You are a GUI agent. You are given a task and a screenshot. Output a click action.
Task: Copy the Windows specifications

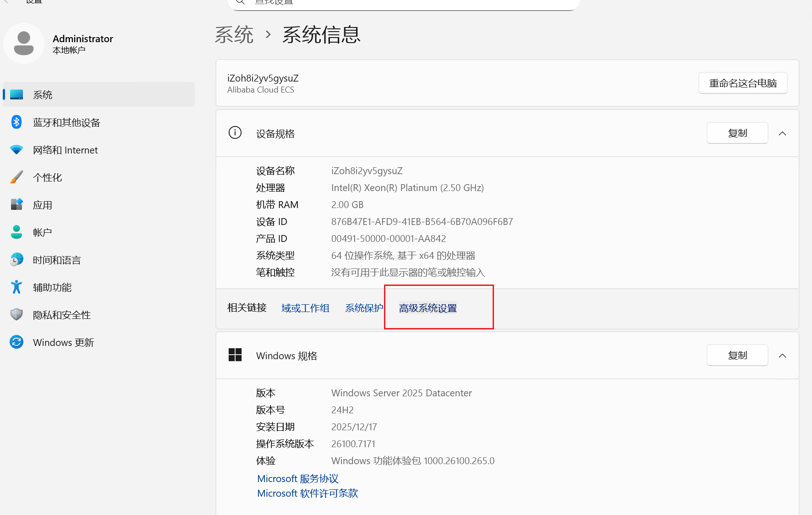[737, 355]
